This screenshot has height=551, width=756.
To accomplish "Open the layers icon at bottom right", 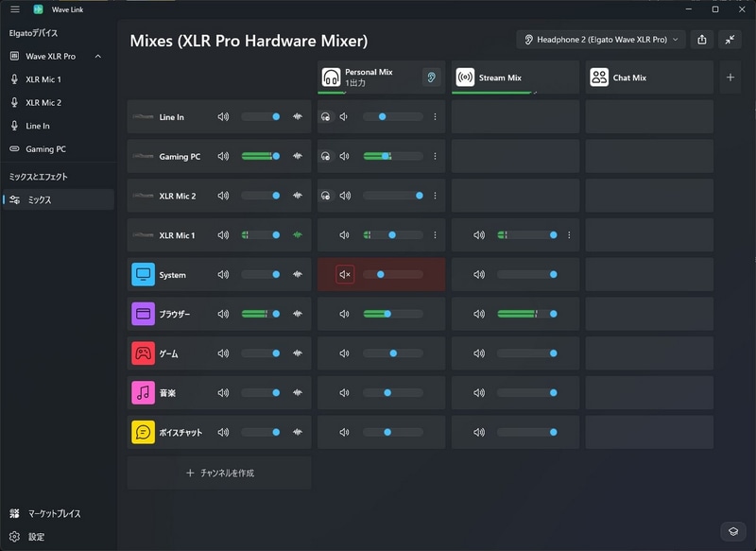I will [733, 531].
